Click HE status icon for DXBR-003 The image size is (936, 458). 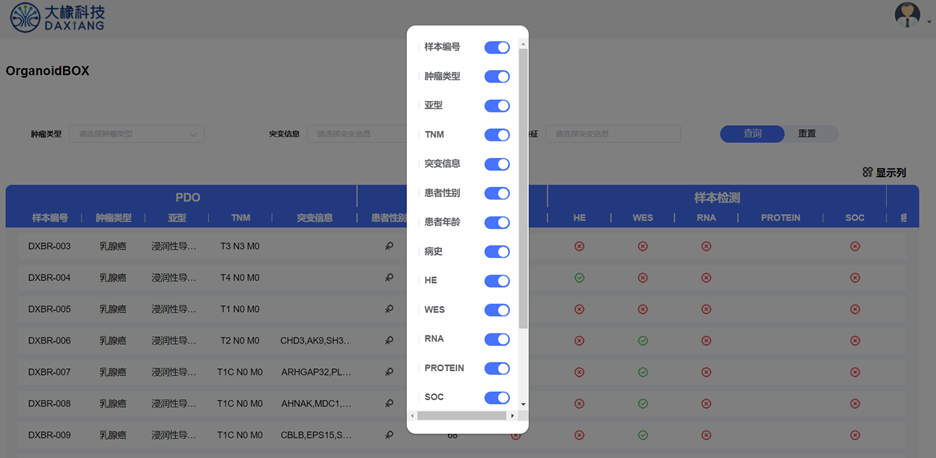[x=579, y=246]
